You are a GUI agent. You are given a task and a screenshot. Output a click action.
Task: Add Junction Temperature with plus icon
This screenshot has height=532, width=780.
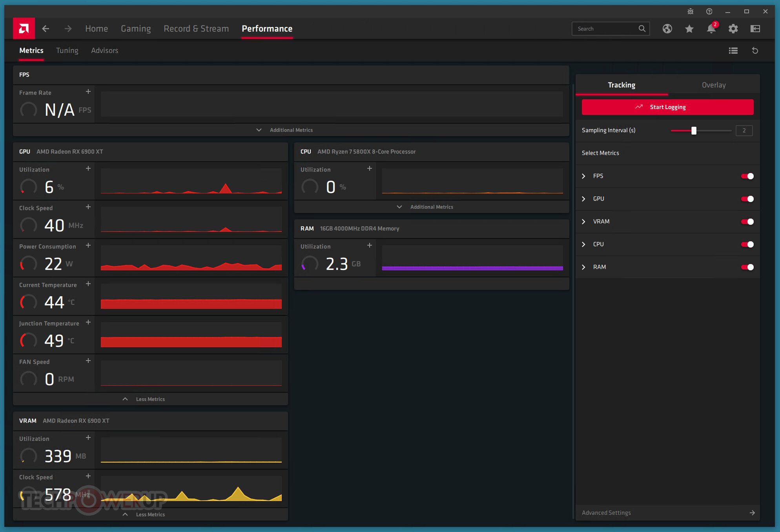(x=88, y=322)
